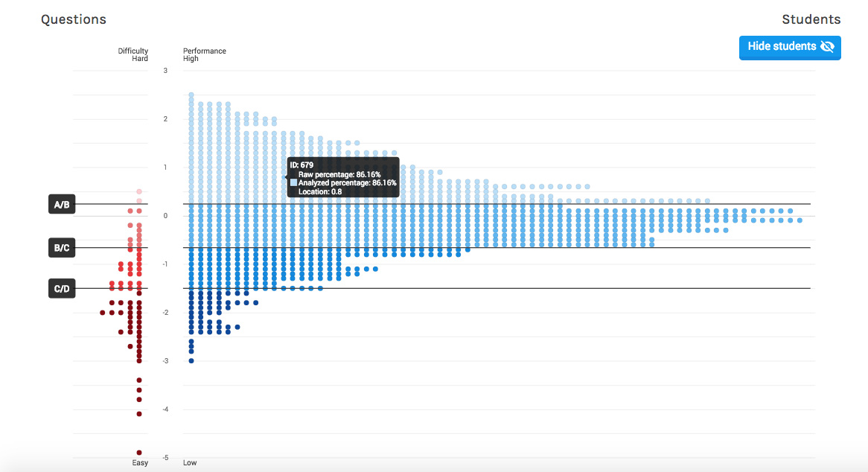This screenshot has width=868, height=472.
Task: Click the Performance High axis label
Action: click(204, 54)
